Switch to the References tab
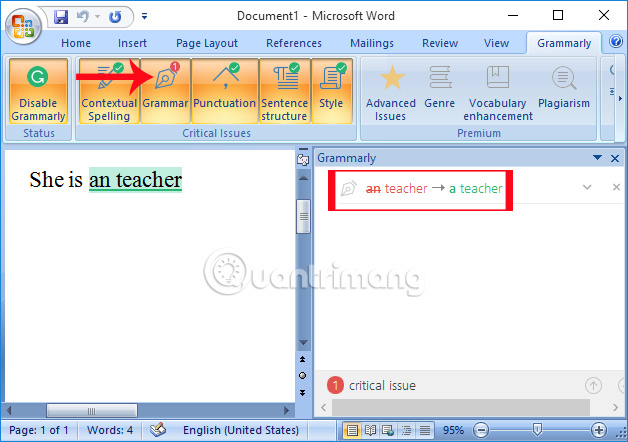The height and width of the screenshot is (442, 628). pos(294,43)
